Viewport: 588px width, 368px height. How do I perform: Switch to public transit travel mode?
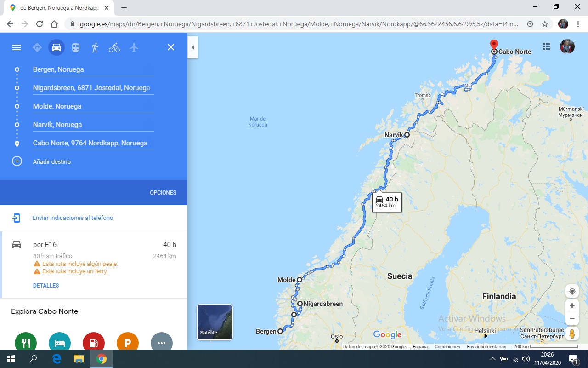[75, 47]
